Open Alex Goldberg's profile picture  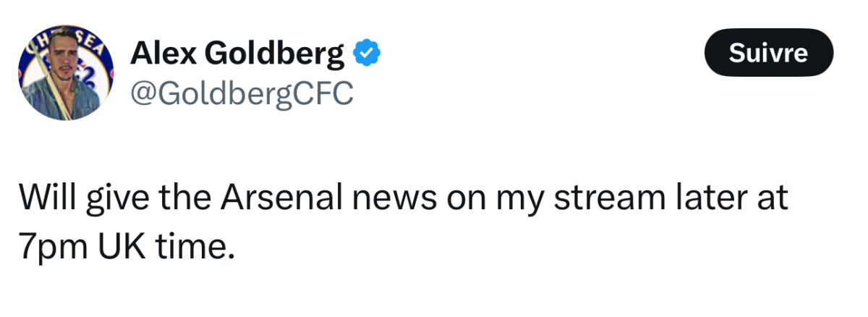tap(68, 75)
